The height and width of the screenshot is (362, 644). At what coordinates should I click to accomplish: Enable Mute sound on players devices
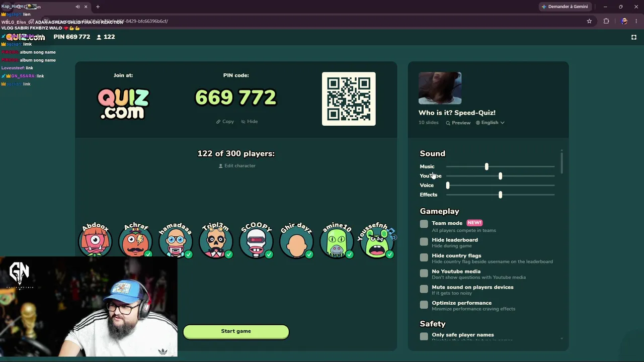pyautogui.click(x=424, y=289)
